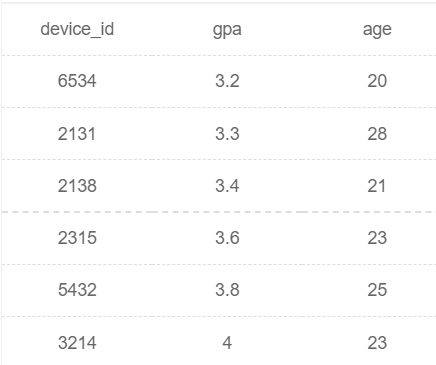Select the age cell 25

point(377,290)
